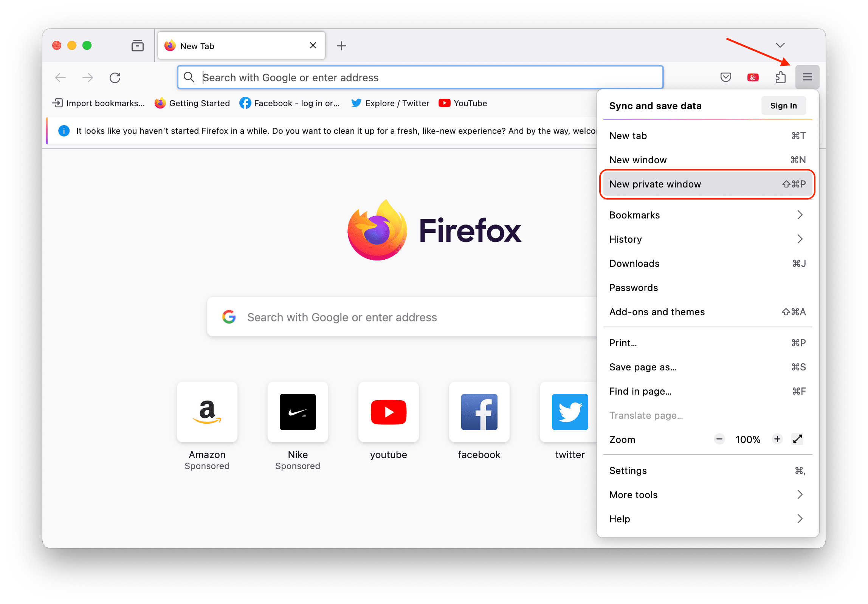Click the page reload button

pyautogui.click(x=116, y=78)
